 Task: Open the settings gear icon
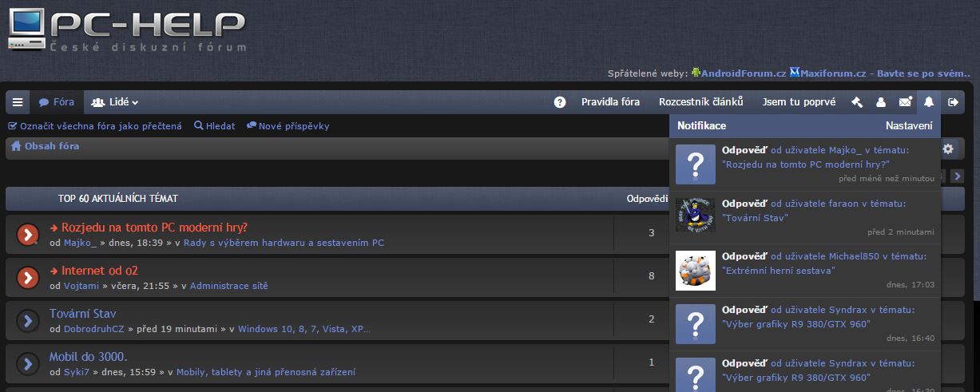coord(948,148)
